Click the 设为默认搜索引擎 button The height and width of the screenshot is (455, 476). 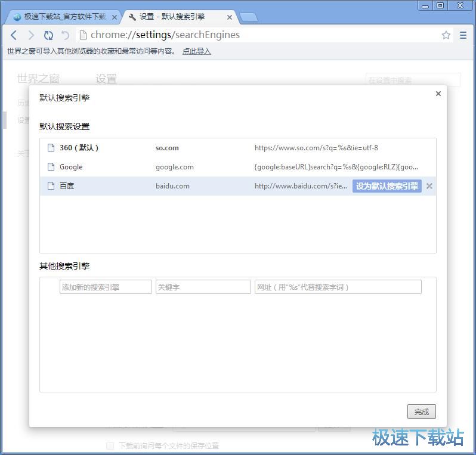click(x=387, y=186)
